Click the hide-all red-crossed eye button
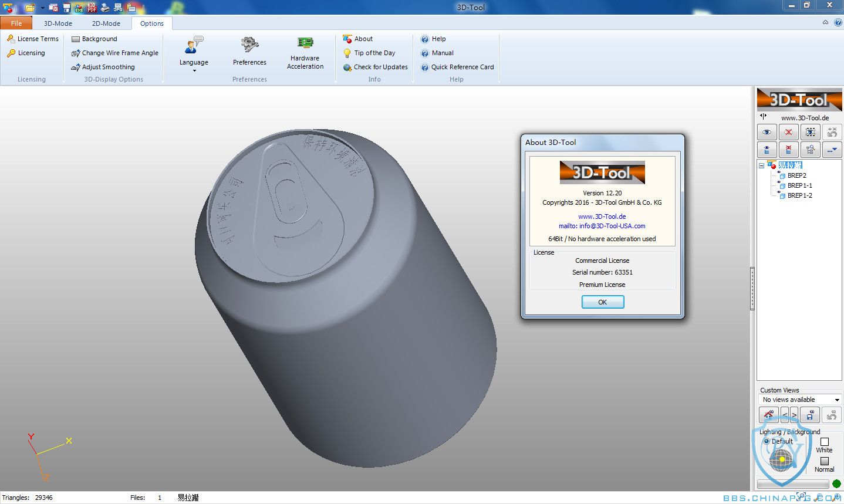Viewport: 844px width, 504px height. pos(788,132)
